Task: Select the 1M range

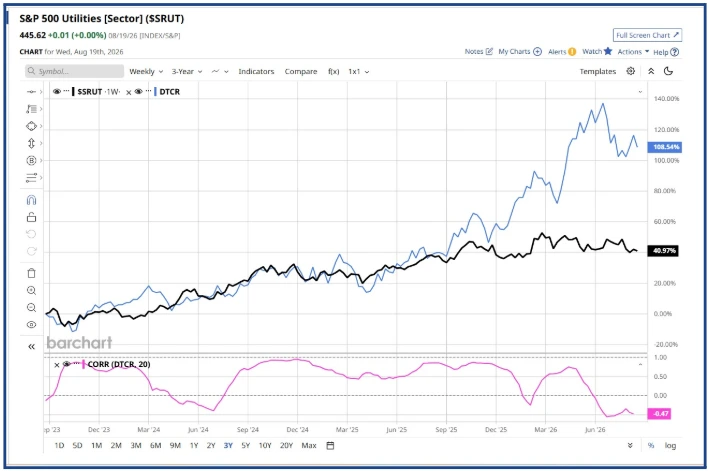Action: pyautogui.click(x=96, y=445)
